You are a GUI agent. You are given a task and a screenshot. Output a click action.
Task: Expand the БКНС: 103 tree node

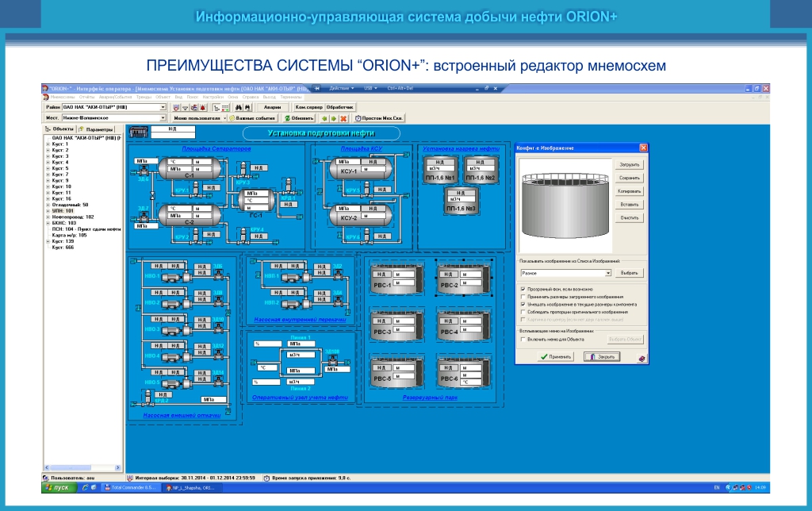click(x=48, y=223)
